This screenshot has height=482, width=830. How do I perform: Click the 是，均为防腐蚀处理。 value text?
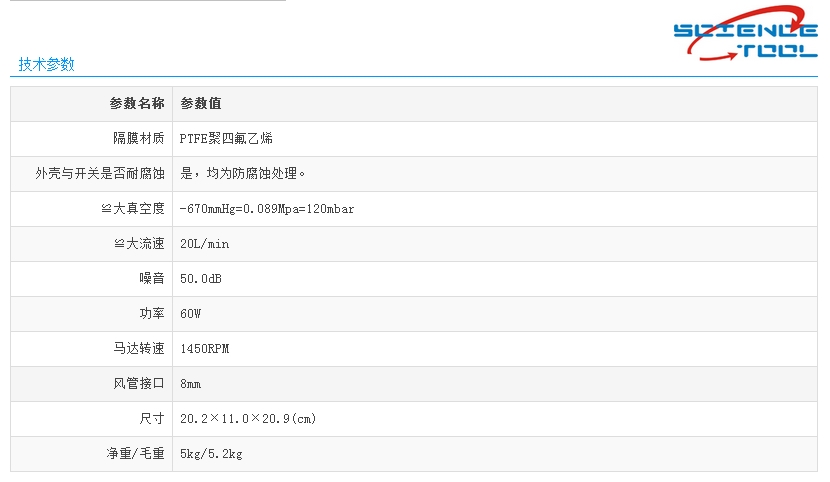(x=243, y=174)
